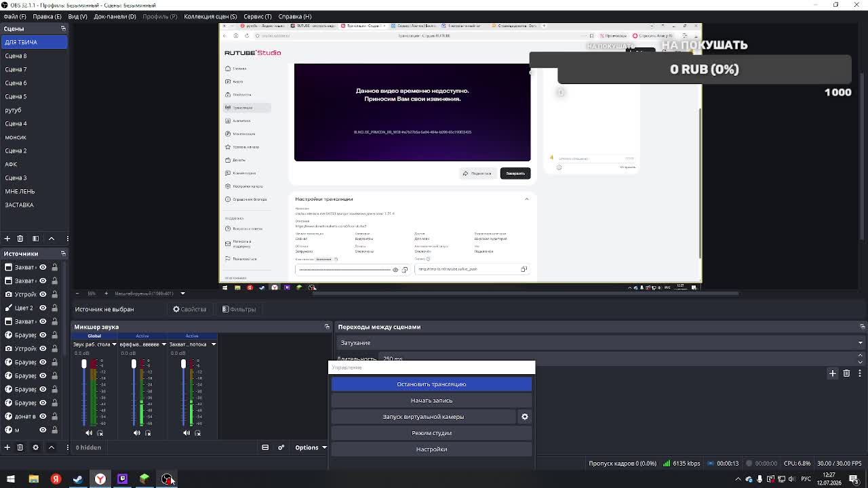Open Windows Start menu

click(11, 479)
